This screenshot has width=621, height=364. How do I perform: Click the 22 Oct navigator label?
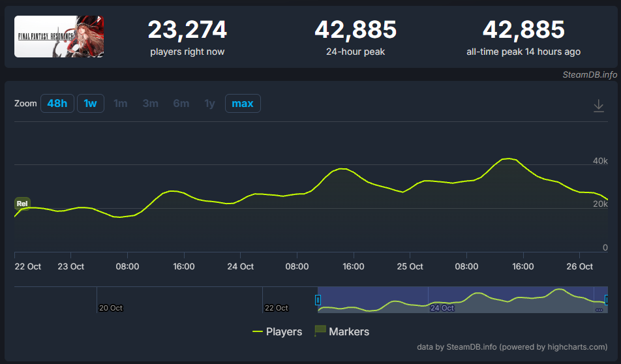point(277,308)
